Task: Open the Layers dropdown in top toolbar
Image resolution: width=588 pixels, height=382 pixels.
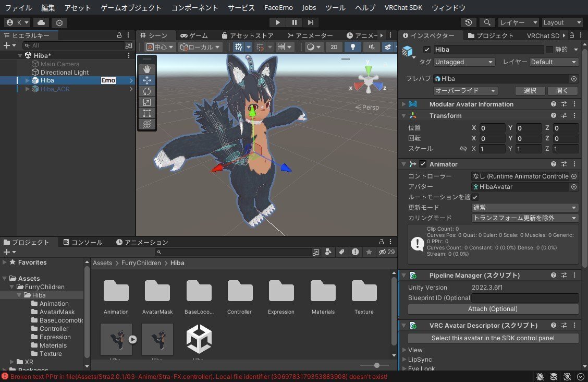Action: (x=519, y=22)
